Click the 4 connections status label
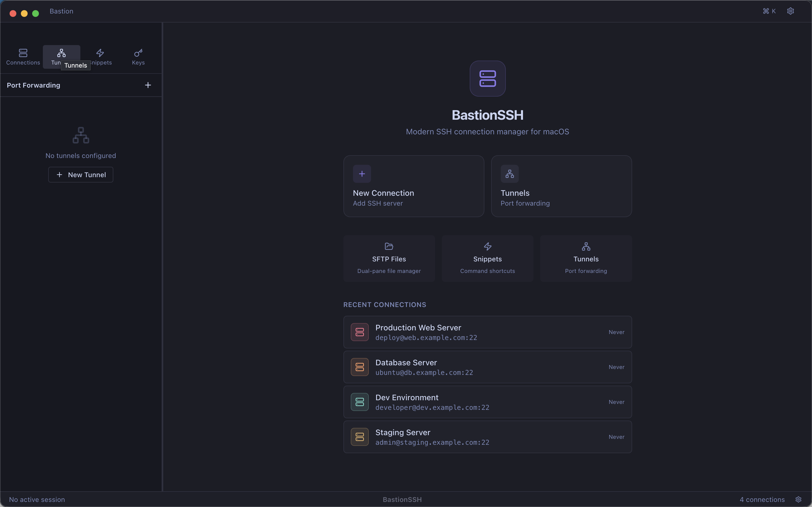The width and height of the screenshot is (812, 507). click(762, 499)
